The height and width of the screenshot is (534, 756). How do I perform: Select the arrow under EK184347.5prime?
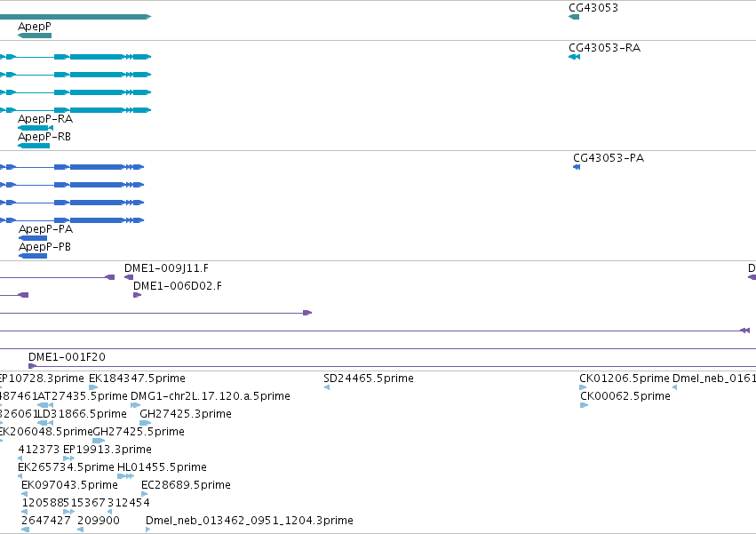(x=93, y=387)
